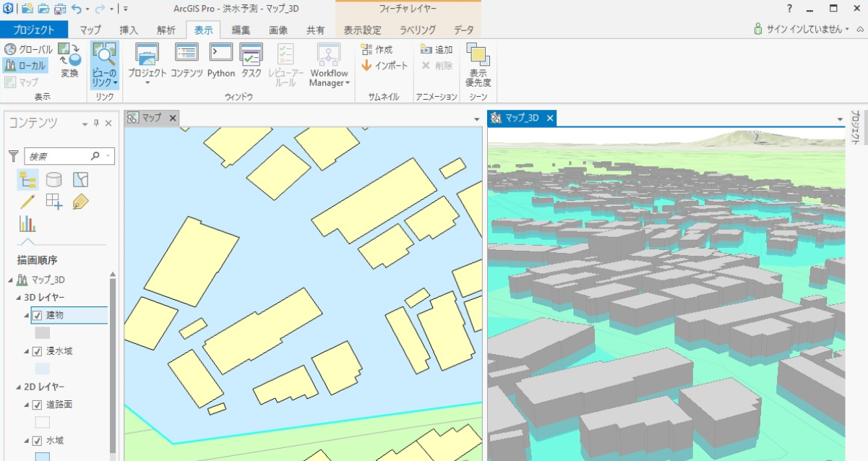Viewport: 868px width, 461px height.
Task: Open the Python window
Action: click(220, 60)
